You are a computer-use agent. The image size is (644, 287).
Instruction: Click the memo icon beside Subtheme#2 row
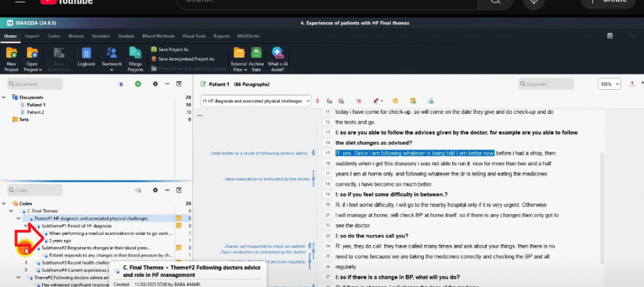coord(179,247)
